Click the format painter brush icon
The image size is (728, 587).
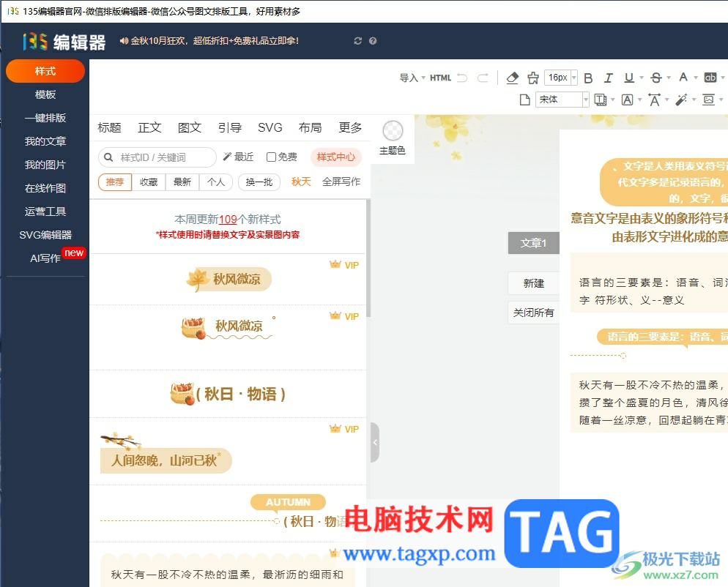(x=533, y=78)
